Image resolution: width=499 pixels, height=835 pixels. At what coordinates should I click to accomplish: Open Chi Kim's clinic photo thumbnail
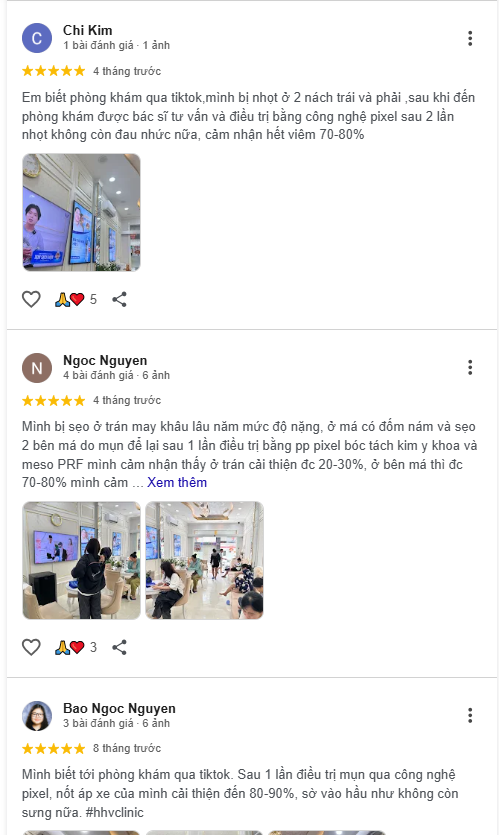click(x=81, y=212)
